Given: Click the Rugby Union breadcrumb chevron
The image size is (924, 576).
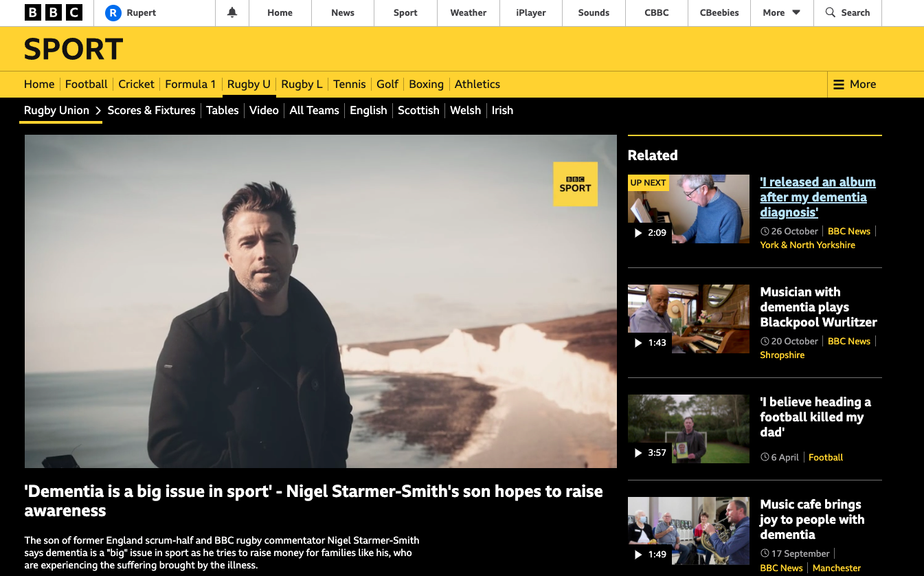Looking at the screenshot, I should coord(98,111).
